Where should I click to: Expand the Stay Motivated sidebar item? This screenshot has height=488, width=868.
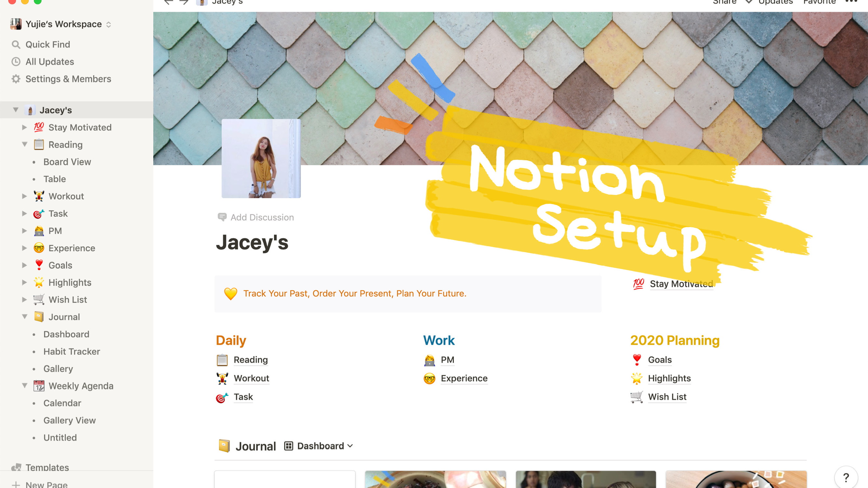point(24,128)
